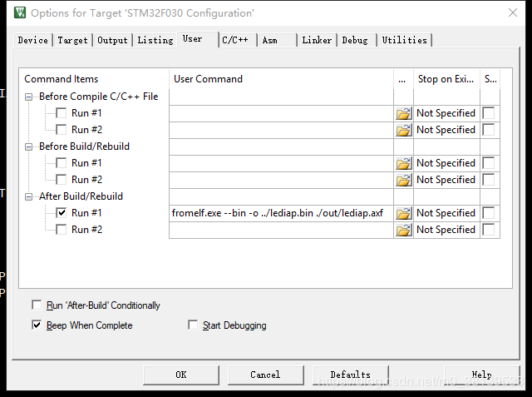Close the Options for Target dialog
The image size is (532, 397).
point(510,12)
